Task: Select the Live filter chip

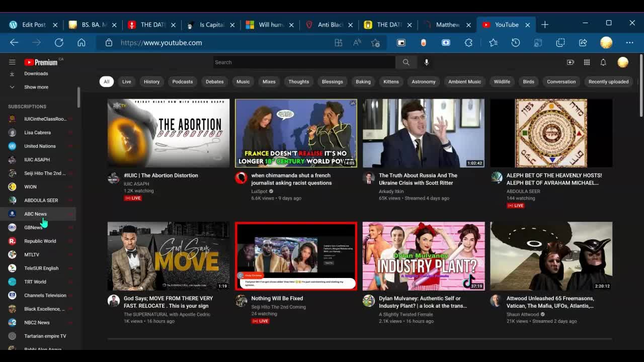Action: 126,81
